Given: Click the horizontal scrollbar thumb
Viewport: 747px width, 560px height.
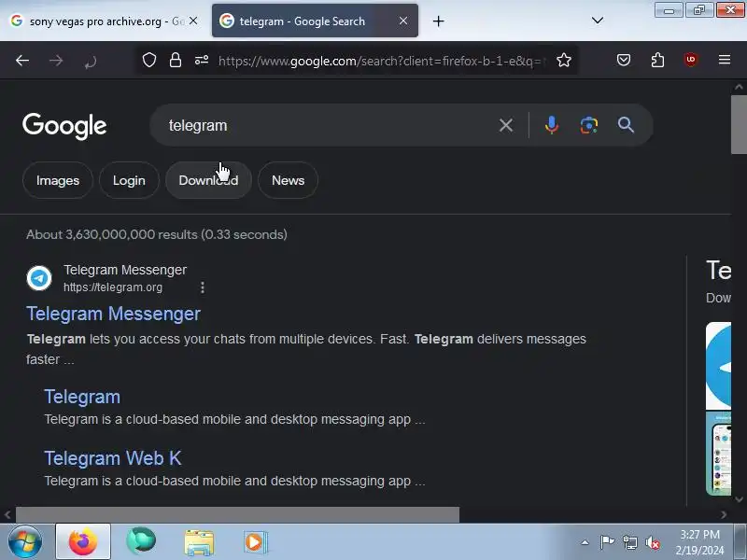Looking at the screenshot, I should pyautogui.click(x=237, y=514).
